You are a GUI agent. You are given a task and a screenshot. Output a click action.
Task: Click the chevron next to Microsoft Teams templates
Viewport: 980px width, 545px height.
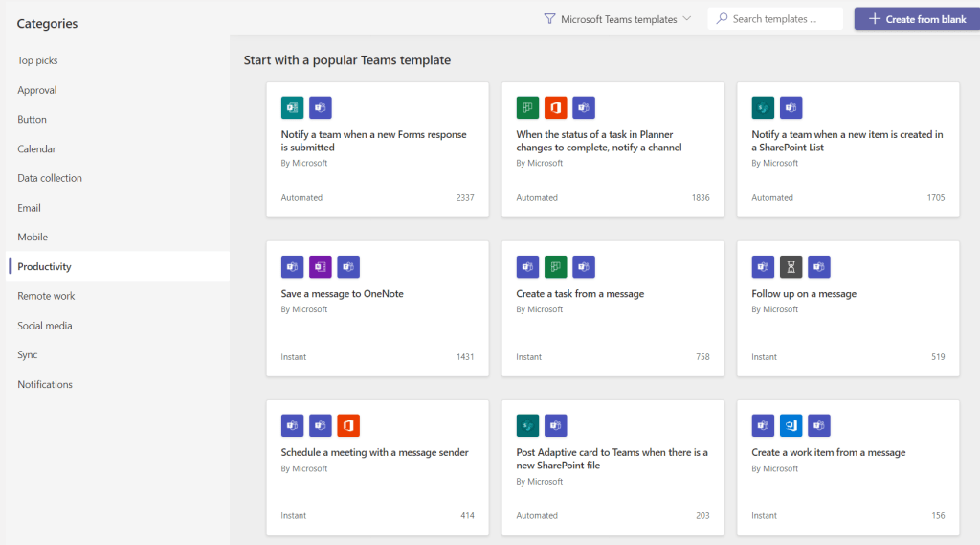(687, 19)
